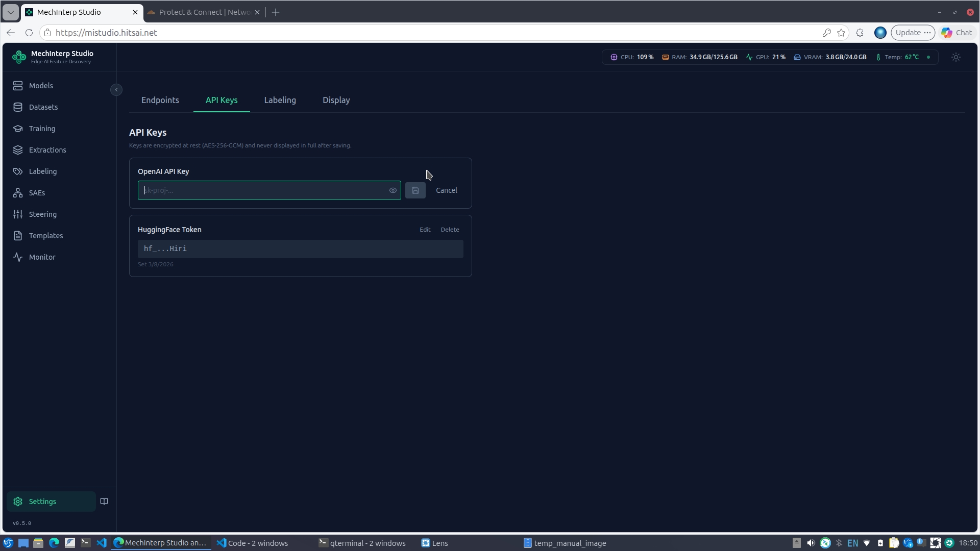980x551 pixels.
Task: Toggle the light/dark theme sun icon
Action: pos(956,57)
